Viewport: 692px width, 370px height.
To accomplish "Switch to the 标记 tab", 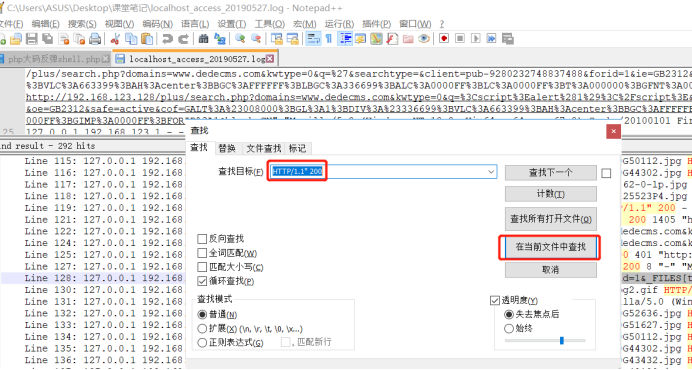I will click(x=297, y=148).
